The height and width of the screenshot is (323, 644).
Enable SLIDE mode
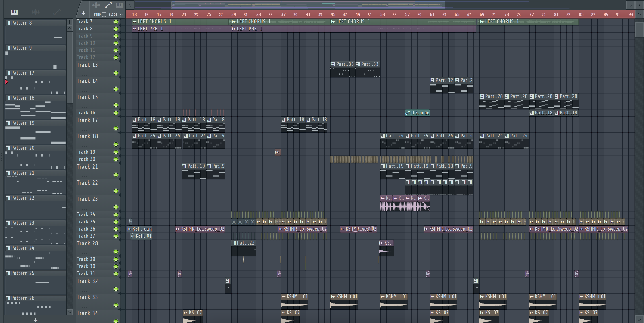tap(121, 15)
